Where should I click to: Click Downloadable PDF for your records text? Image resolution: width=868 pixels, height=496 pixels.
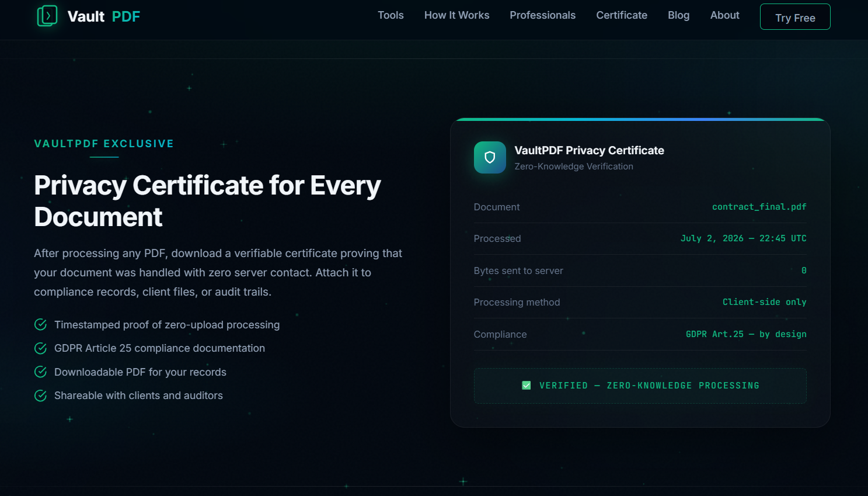click(x=140, y=372)
